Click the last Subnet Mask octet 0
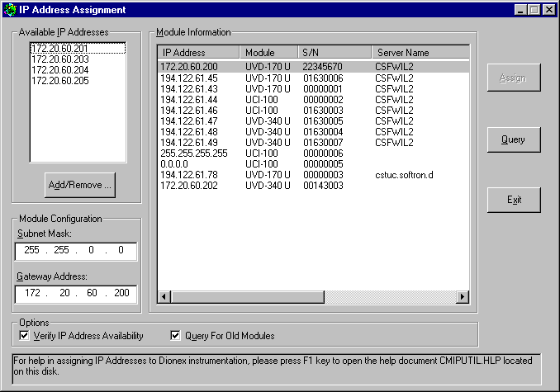560x392 pixels. 121,250
